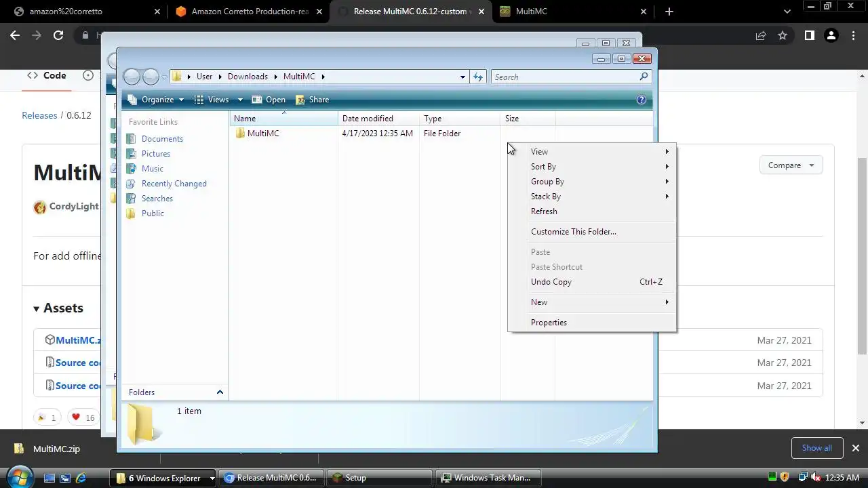Bookmark this page with star icon
The width and height of the screenshot is (868, 488).
[x=783, y=35]
